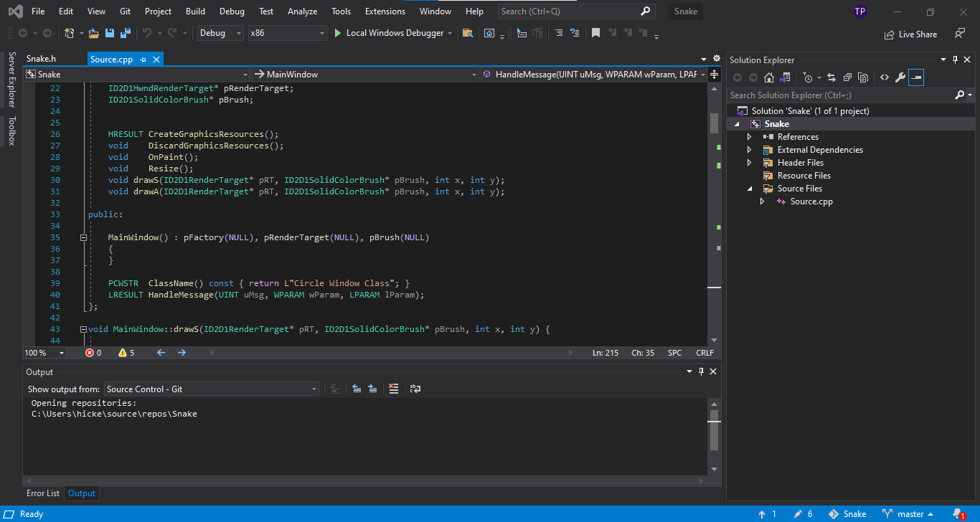980x522 pixels.
Task: Click Collapse All icon in Solution Explorer
Action: [x=847, y=77]
